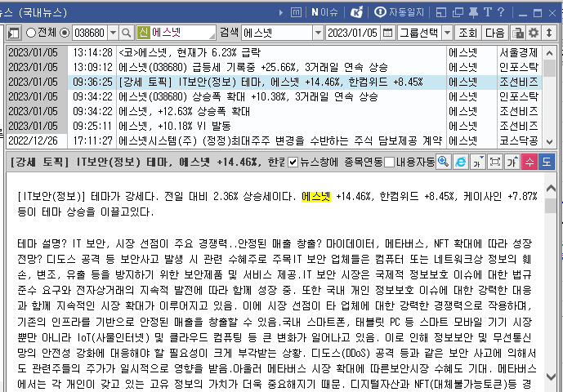Click the blue 도 sell button
Viewport: 563px width, 392px height.
pos(547,162)
